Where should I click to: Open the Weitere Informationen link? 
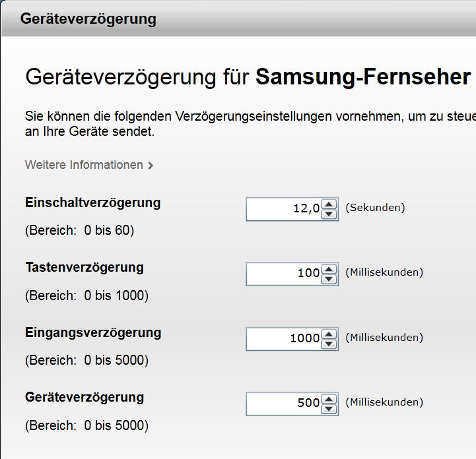coord(84,165)
